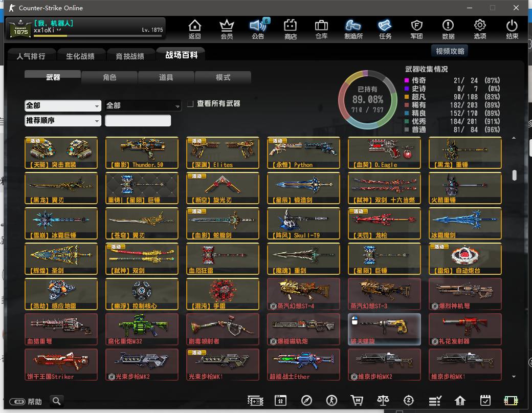Click the scroll down arrow of weapon list
This screenshot has width=532, height=413.
pyautogui.click(x=514, y=376)
